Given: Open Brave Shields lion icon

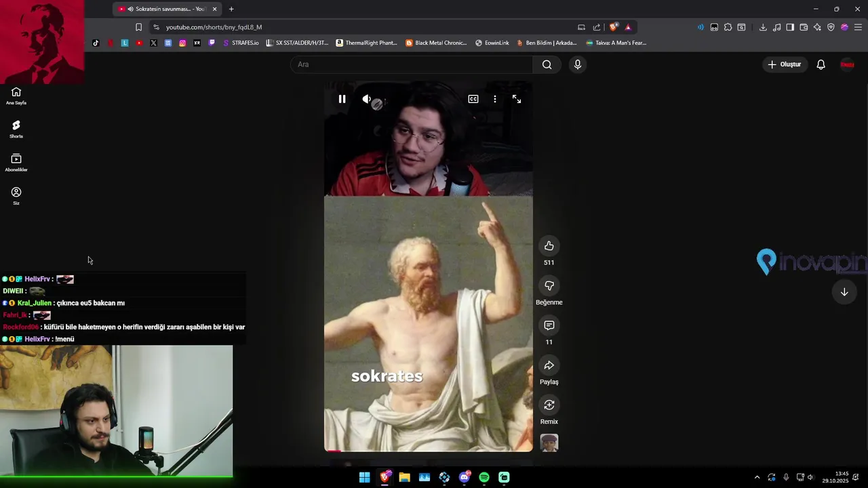Looking at the screenshot, I should 614,27.
